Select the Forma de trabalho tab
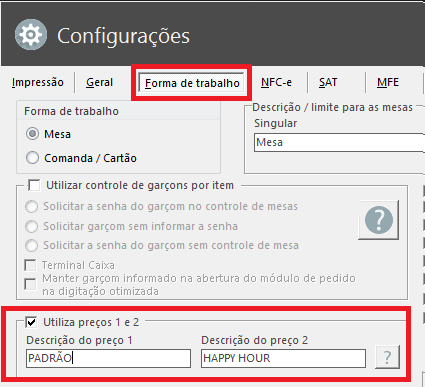The height and width of the screenshot is (387, 425). (192, 83)
